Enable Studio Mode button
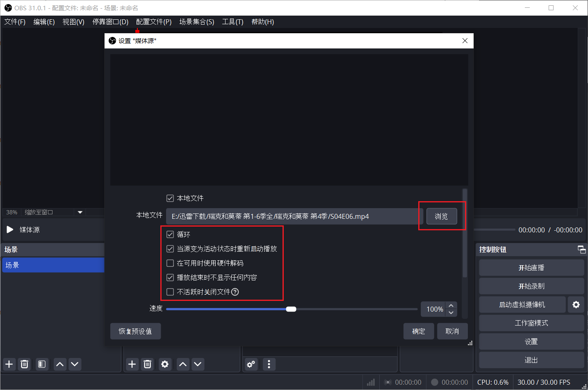The image size is (588, 390). coord(531,323)
